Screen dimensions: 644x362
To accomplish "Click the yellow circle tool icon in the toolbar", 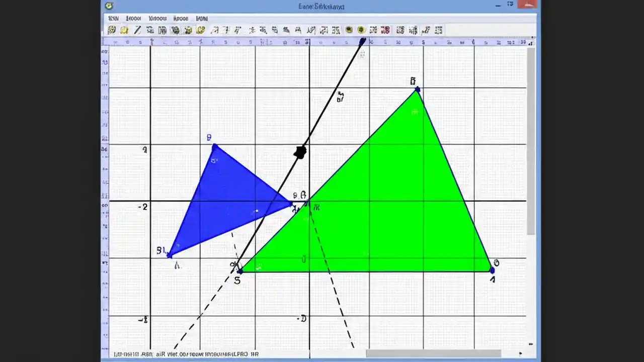I will coord(200,30).
